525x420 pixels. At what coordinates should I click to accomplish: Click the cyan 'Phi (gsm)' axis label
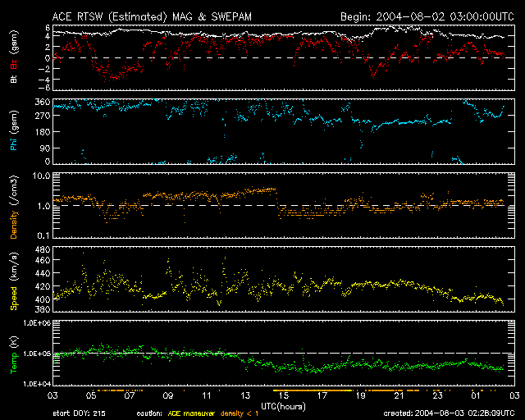(14, 131)
